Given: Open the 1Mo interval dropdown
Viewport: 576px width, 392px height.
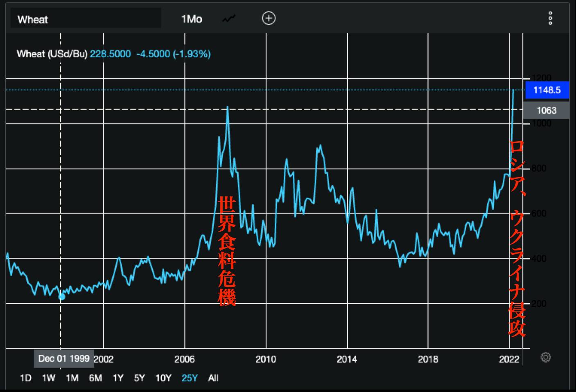Looking at the screenshot, I should coord(192,19).
